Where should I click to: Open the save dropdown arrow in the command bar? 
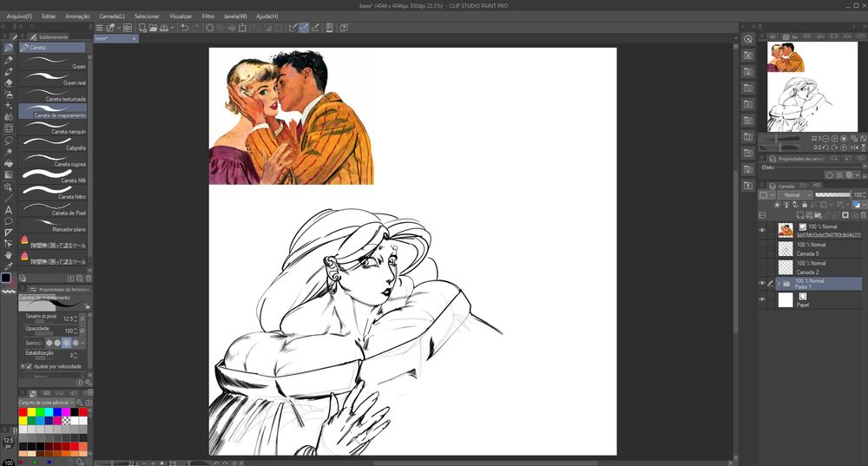(x=172, y=28)
